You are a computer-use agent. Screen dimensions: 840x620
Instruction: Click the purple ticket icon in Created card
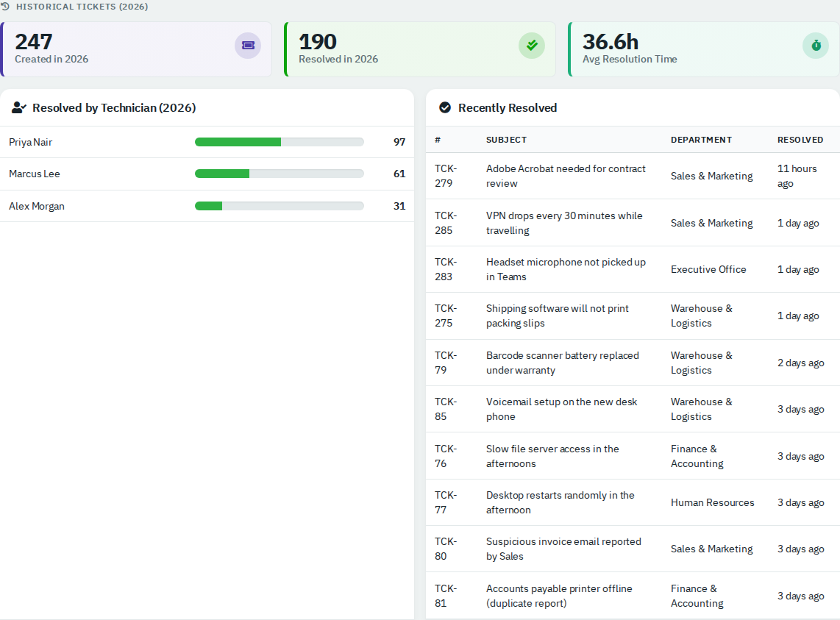[x=247, y=46]
